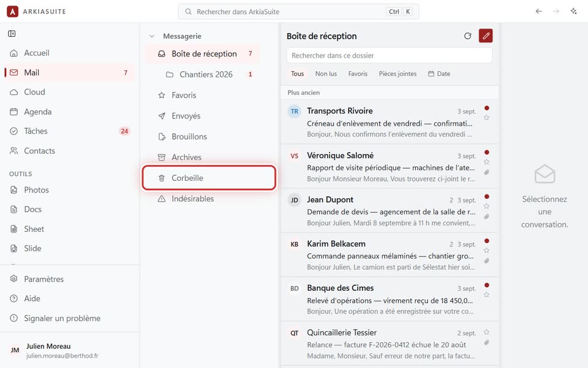Collapse the left sidebar panel icon
This screenshot has width=588, height=368.
[x=12, y=34]
